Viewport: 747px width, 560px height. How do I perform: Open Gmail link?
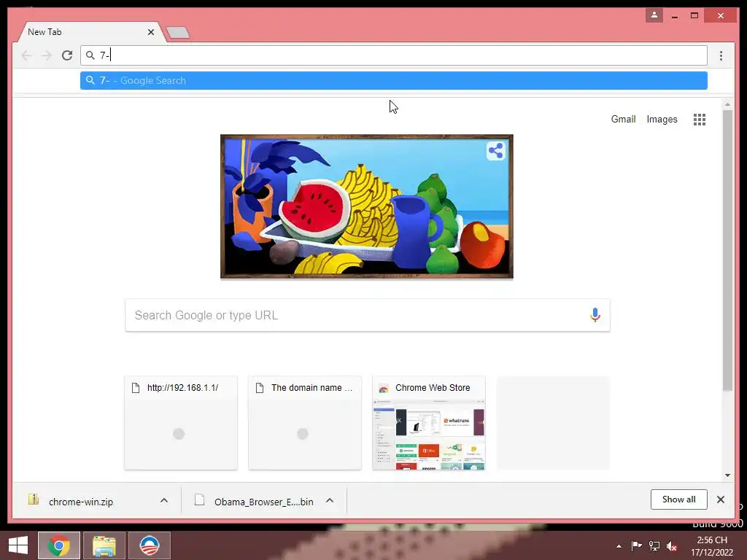tap(623, 119)
